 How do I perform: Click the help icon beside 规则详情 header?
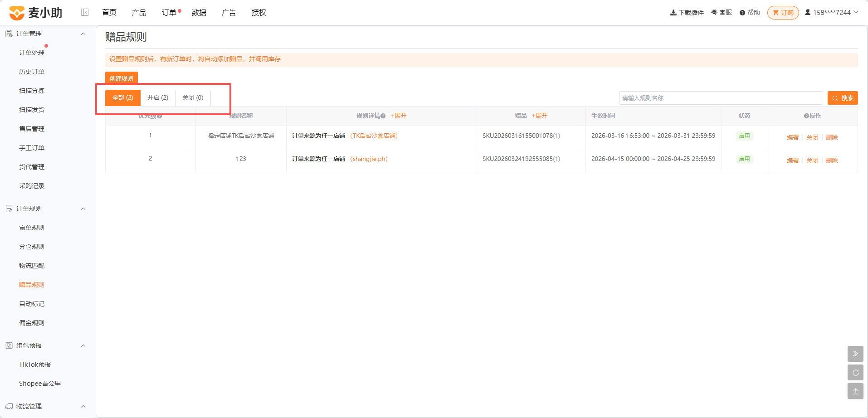point(383,116)
